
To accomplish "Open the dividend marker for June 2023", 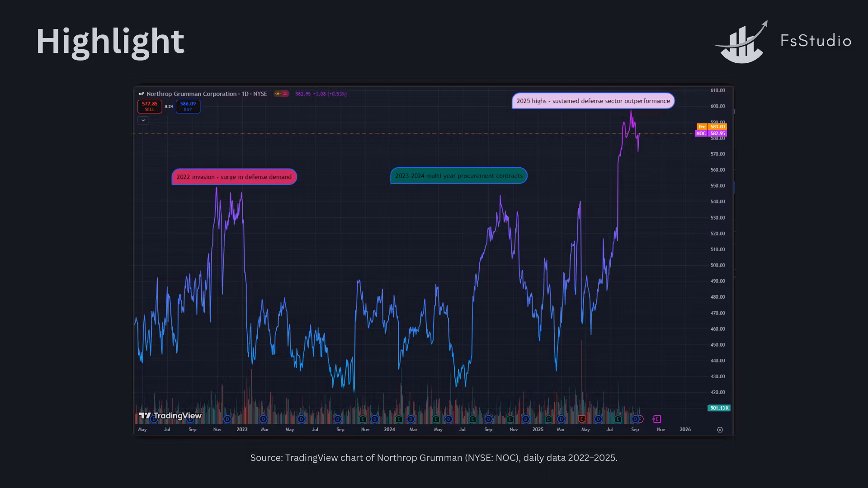I will [302, 419].
